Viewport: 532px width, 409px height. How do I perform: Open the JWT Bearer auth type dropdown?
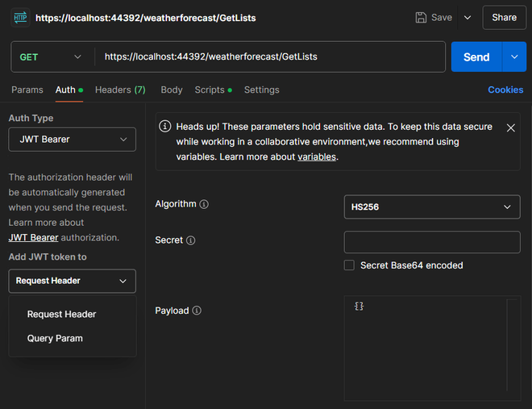73,140
